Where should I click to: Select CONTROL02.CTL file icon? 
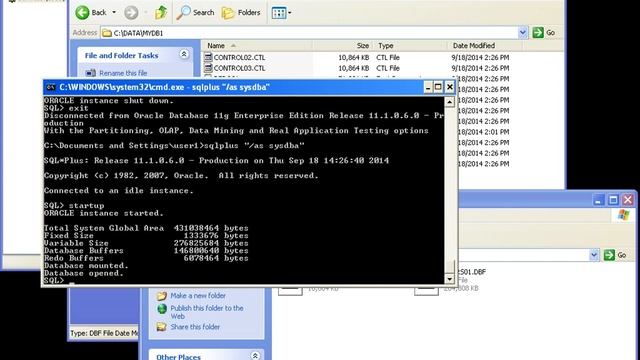208,57
